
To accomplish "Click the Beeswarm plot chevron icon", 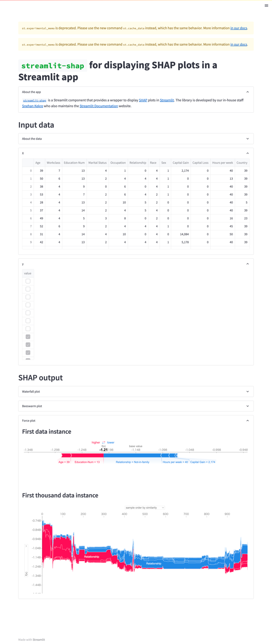I will (247, 406).
